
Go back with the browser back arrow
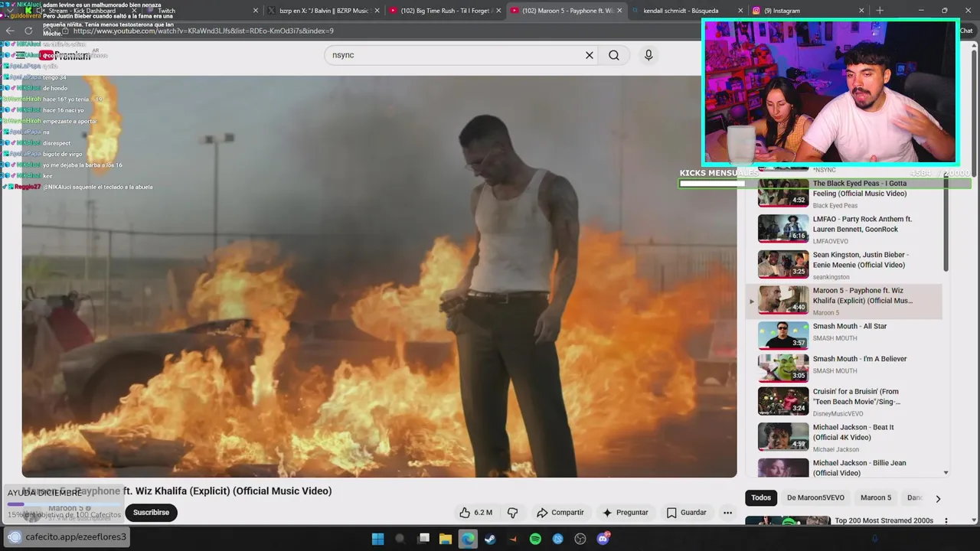[10, 31]
